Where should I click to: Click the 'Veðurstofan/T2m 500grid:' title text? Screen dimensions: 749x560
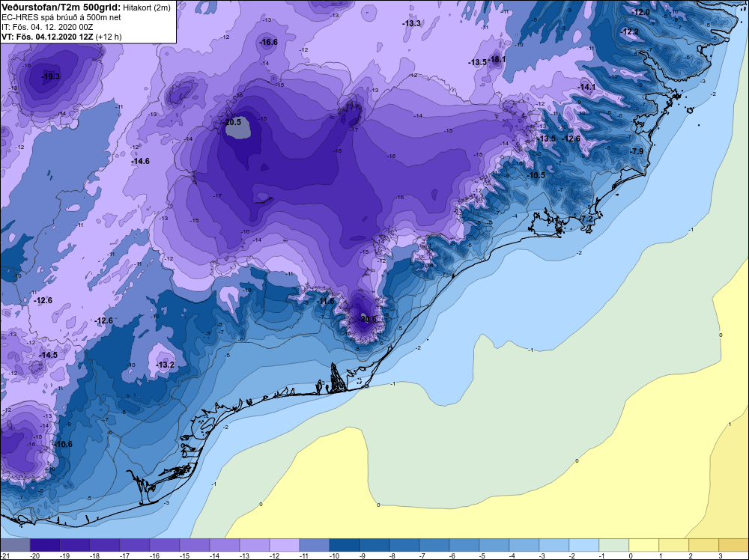[x=61, y=7]
